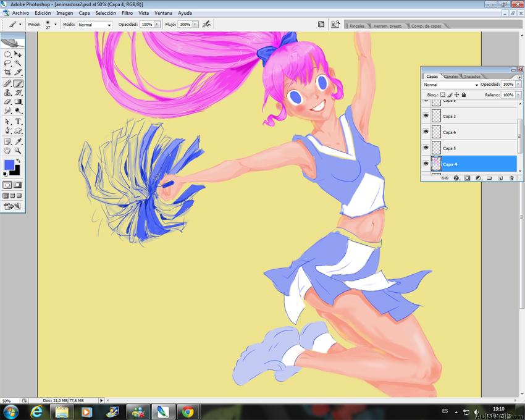Select the Zoom tool
The width and height of the screenshot is (525, 420).
(x=18, y=151)
